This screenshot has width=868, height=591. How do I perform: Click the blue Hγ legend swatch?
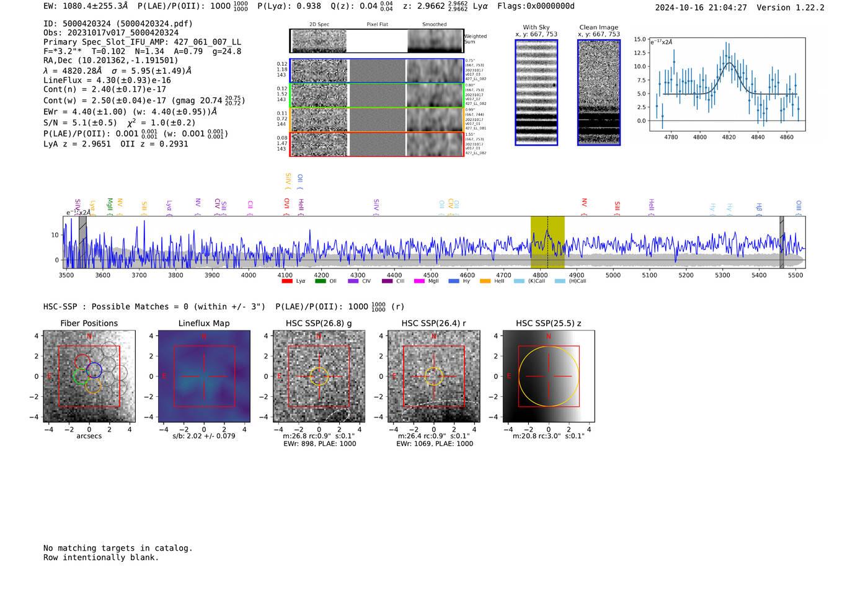tap(454, 281)
